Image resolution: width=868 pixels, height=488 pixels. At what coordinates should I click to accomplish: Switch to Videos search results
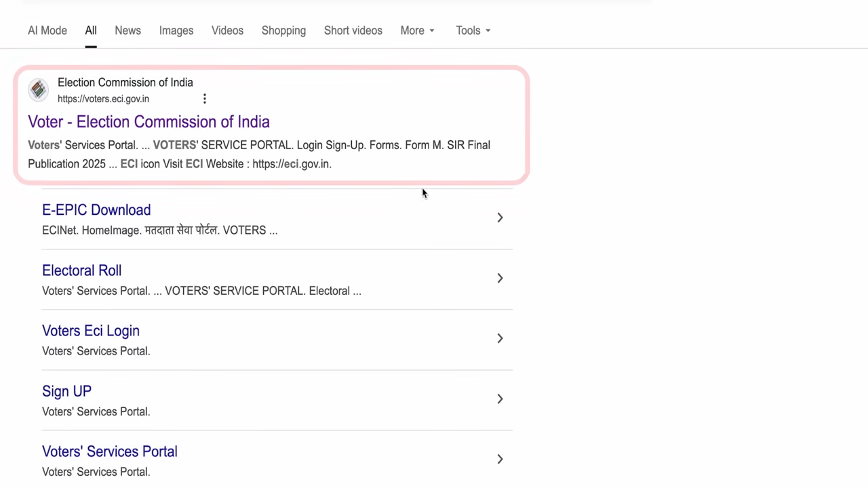coord(227,30)
